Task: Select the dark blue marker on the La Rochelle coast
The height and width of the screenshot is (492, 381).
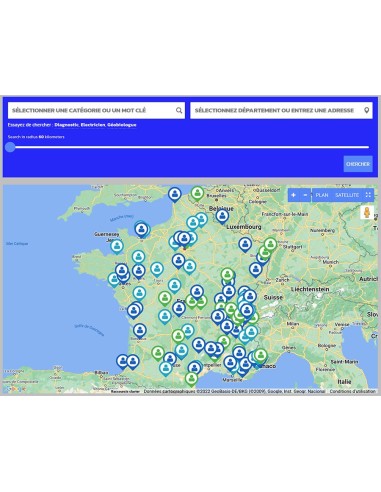Action: pyautogui.click(x=134, y=312)
